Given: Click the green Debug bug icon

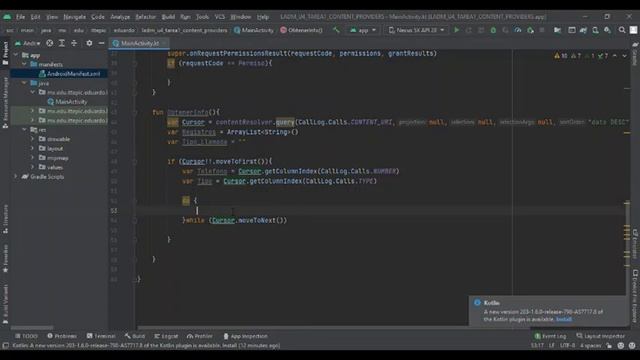Looking at the screenshot, I should [x=493, y=30].
